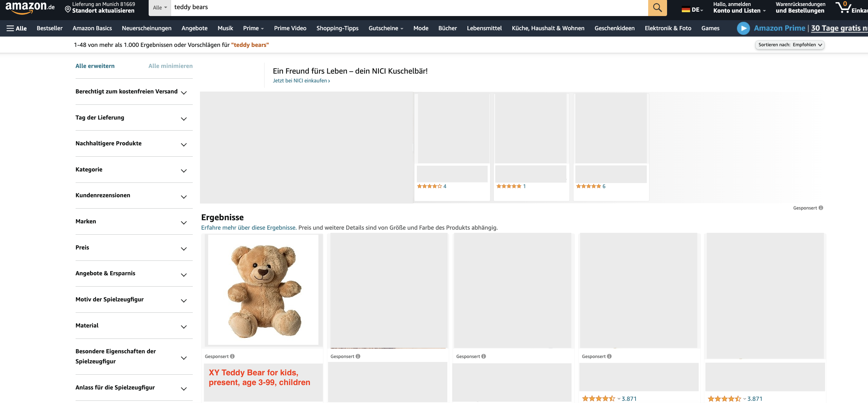This screenshot has height=403, width=868.
Task: Open Warenrücksendungen und Bestellungen
Action: coord(800,8)
